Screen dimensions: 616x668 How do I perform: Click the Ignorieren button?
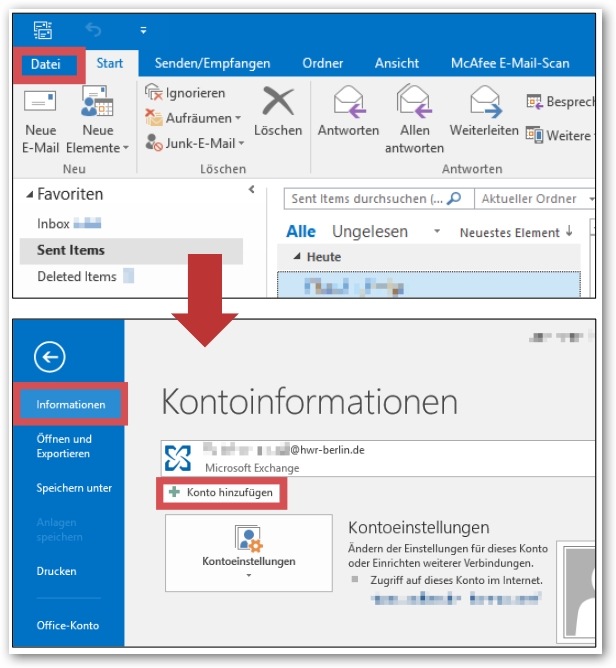(x=185, y=92)
